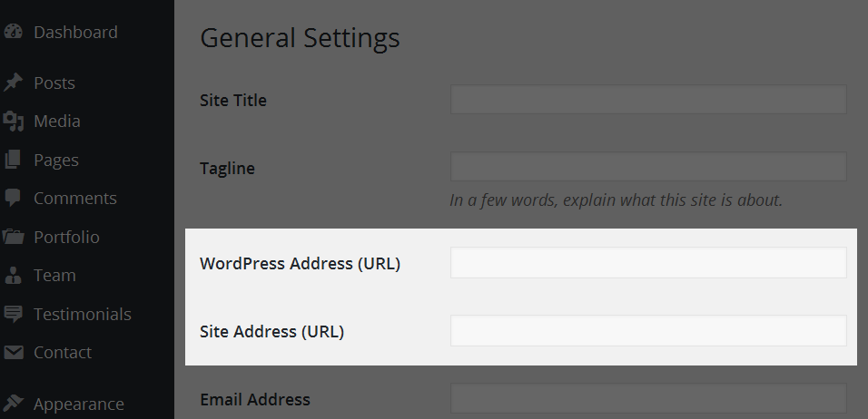Click the Portfolio folder icon

(x=13, y=237)
